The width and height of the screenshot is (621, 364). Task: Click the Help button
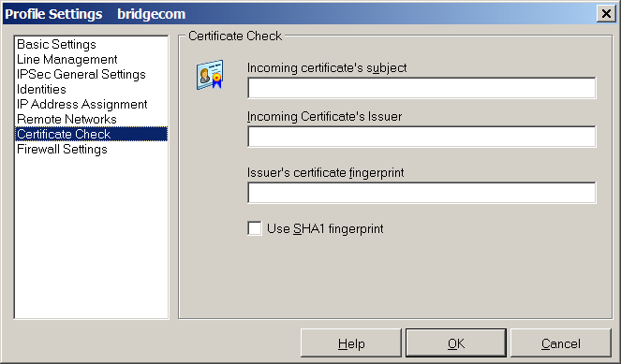click(351, 343)
